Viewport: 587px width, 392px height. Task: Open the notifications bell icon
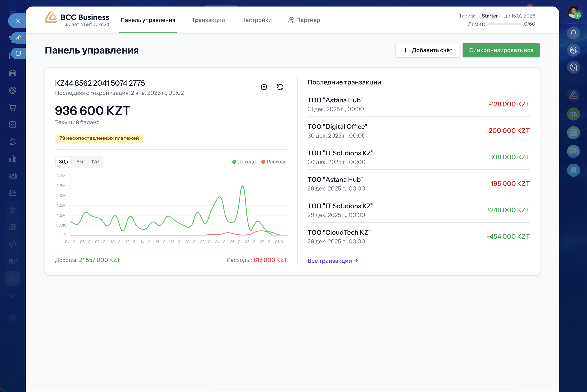(x=573, y=33)
